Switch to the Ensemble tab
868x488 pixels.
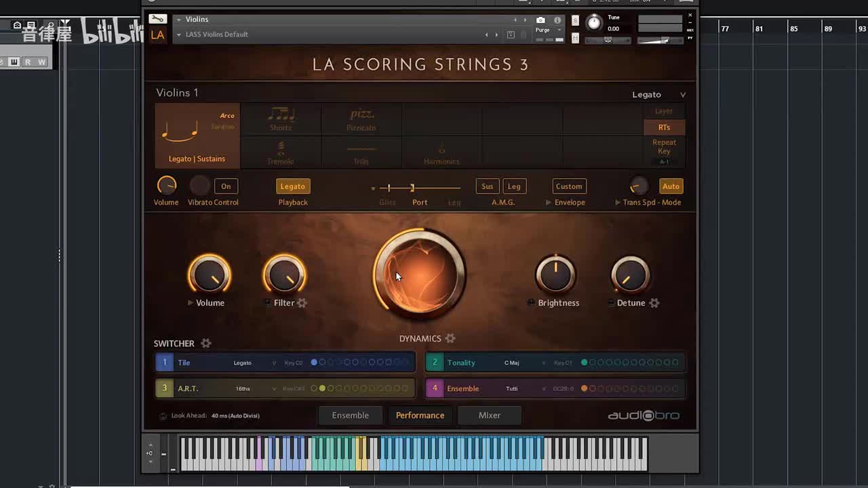pos(351,415)
